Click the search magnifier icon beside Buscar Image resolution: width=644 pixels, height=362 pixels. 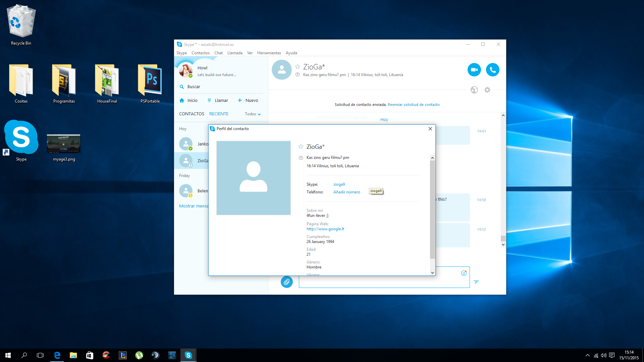(182, 87)
